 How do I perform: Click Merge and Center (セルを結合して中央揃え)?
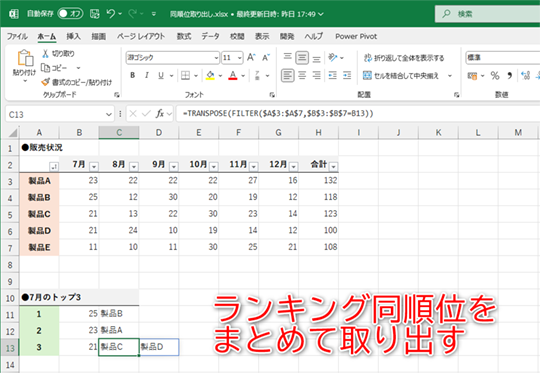[x=401, y=75]
